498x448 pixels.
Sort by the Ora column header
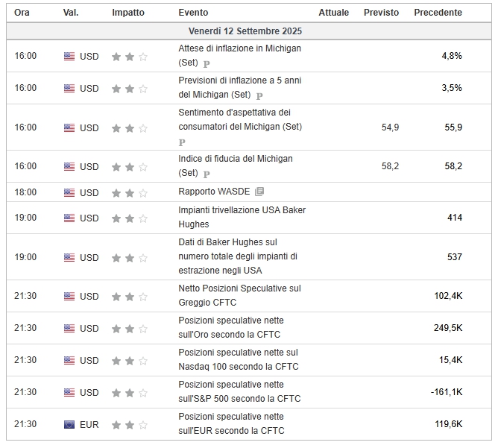point(22,13)
